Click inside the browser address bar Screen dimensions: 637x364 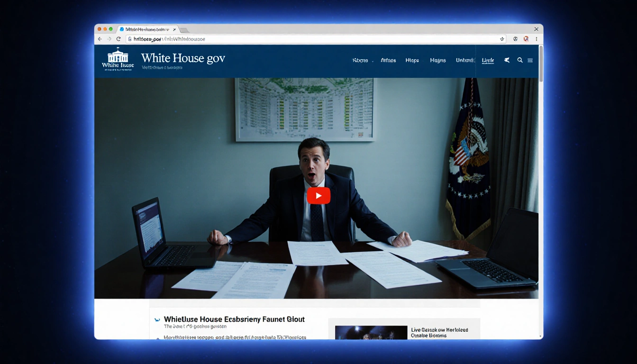(x=284, y=39)
